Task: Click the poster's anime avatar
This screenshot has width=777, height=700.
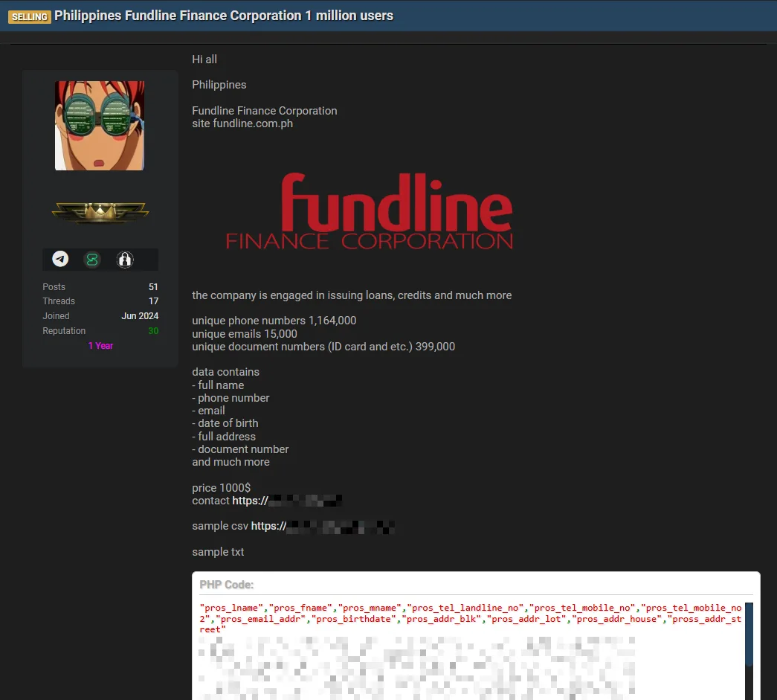Action: pyautogui.click(x=100, y=126)
